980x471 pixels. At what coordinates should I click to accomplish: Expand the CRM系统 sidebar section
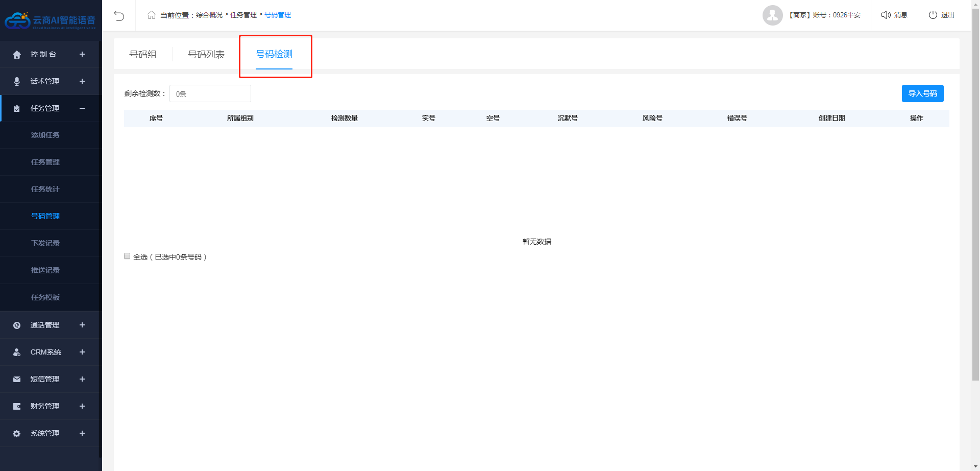pos(82,352)
